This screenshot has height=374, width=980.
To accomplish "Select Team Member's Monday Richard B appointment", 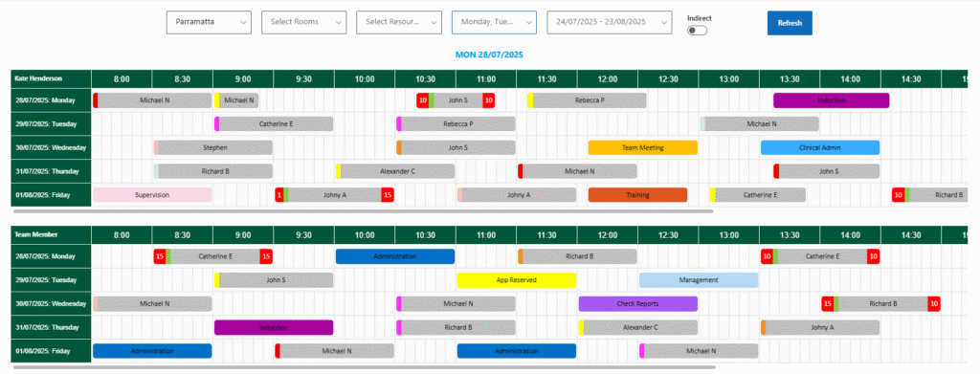I will [x=577, y=256].
